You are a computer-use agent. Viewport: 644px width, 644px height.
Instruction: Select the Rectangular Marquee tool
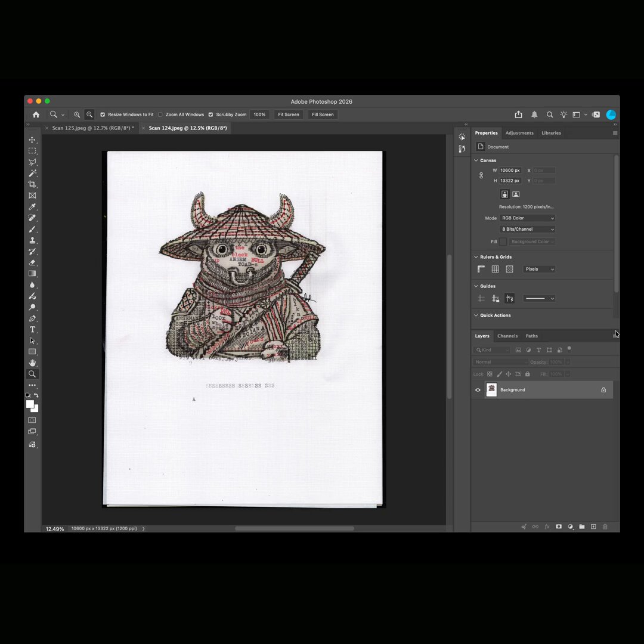pyautogui.click(x=32, y=151)
